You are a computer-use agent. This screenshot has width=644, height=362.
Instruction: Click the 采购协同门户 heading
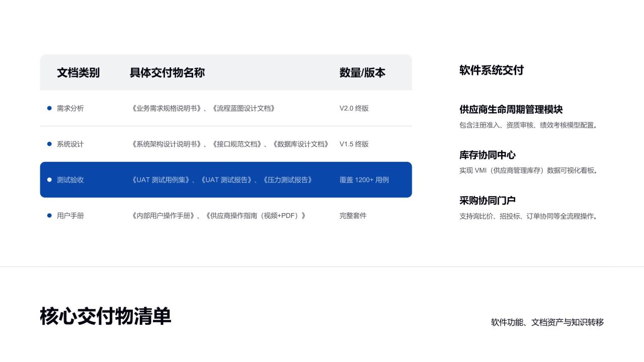488,201
